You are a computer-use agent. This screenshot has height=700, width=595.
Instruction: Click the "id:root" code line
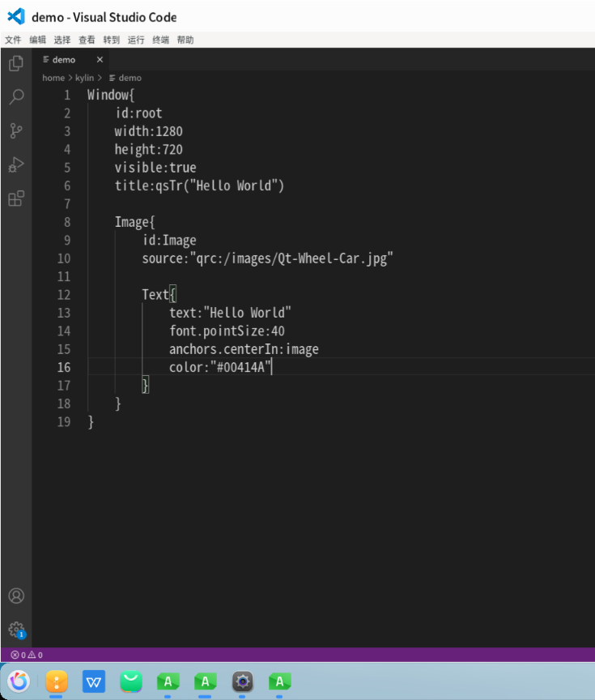138,113
